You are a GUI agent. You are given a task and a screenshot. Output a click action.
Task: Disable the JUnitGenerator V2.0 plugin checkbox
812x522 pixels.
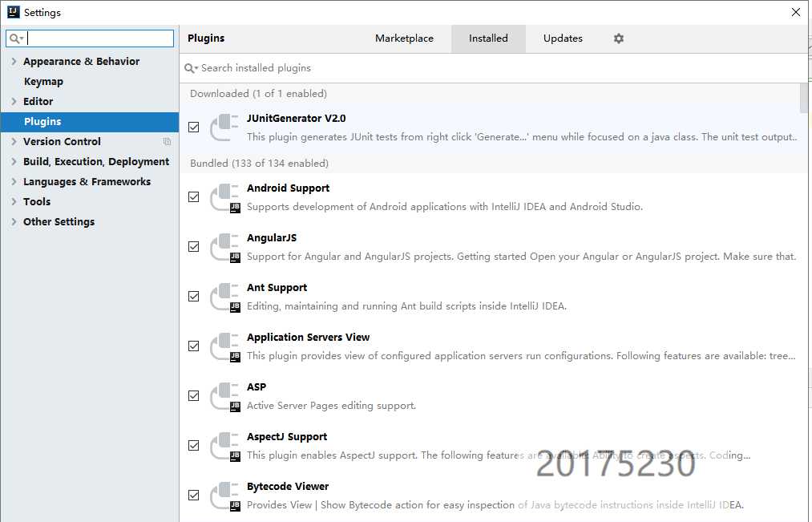(194, 127)
